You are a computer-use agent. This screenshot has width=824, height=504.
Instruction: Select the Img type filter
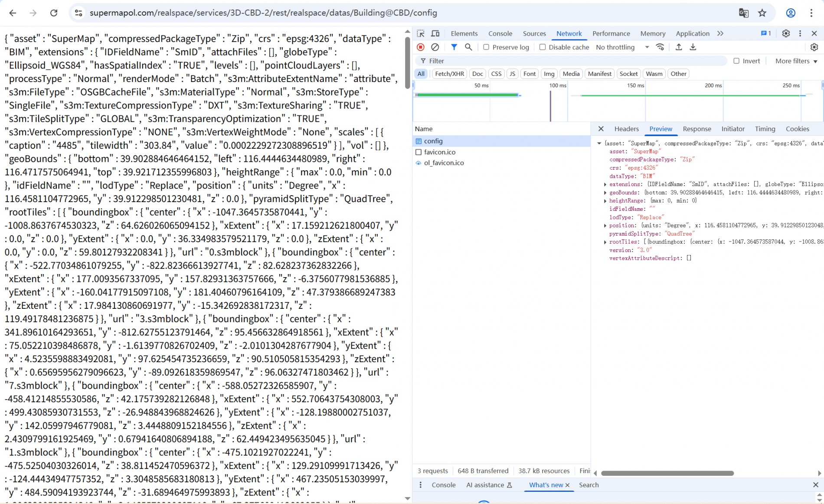coord(549,74)
